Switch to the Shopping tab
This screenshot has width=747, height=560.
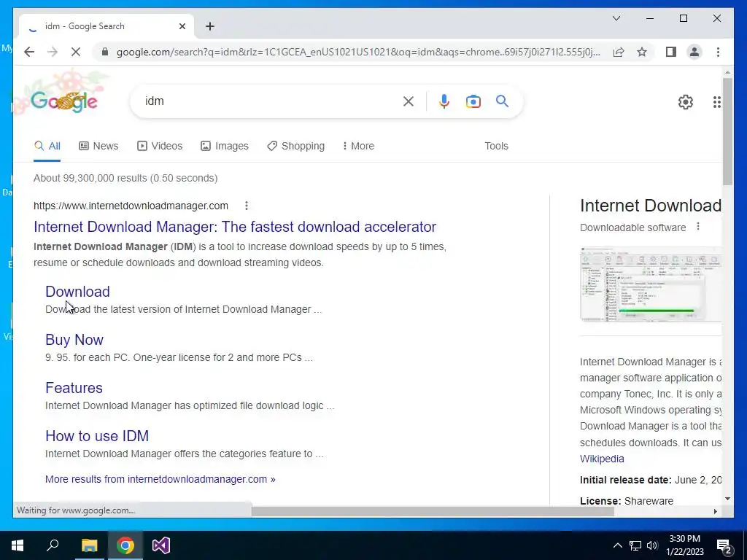[296, 146]
